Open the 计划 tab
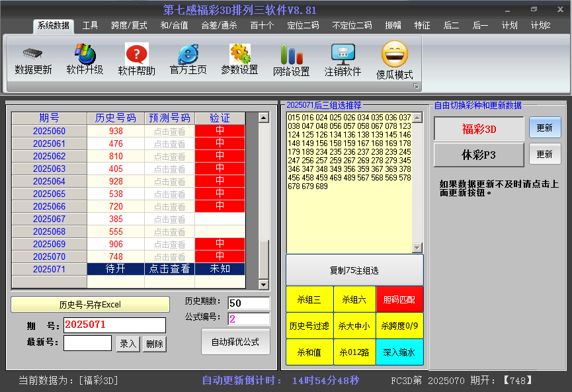 pyautogui.click(x=509, y=26)
